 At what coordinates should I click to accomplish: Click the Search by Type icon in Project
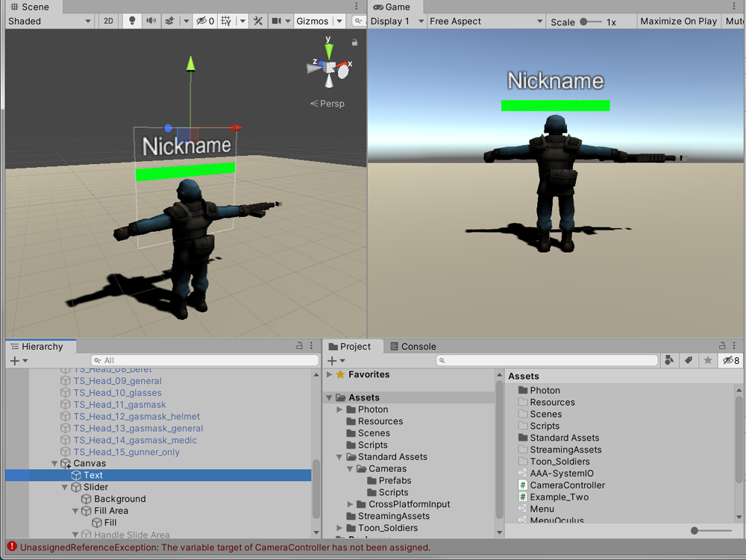point(669,361)
